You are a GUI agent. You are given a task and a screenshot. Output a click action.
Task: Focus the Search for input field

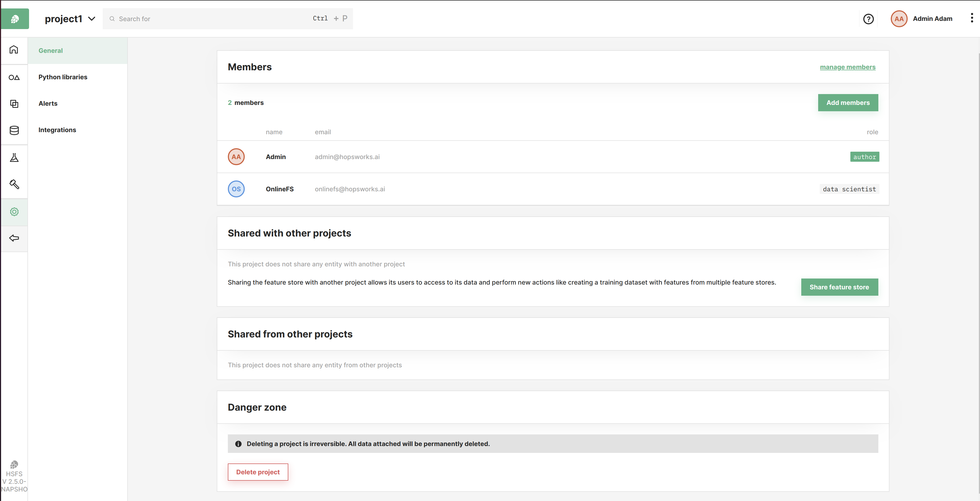[x=228, y=19]
